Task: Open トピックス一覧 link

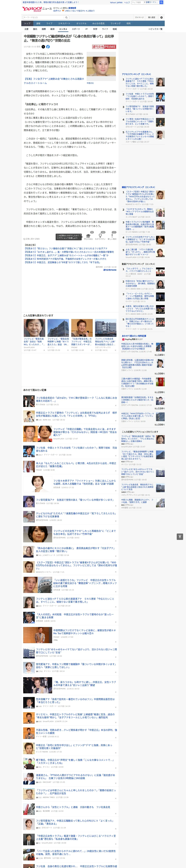Action: coord(156,29)
